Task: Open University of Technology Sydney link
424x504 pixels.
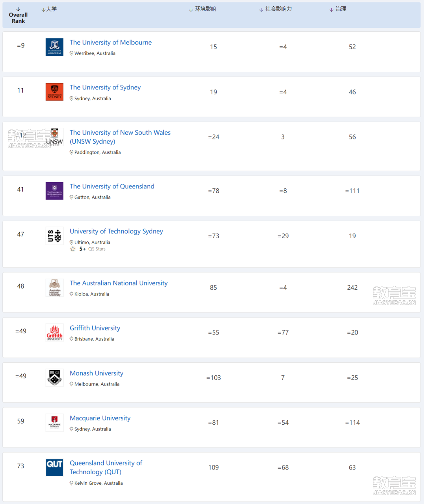Action: point(116,232)
